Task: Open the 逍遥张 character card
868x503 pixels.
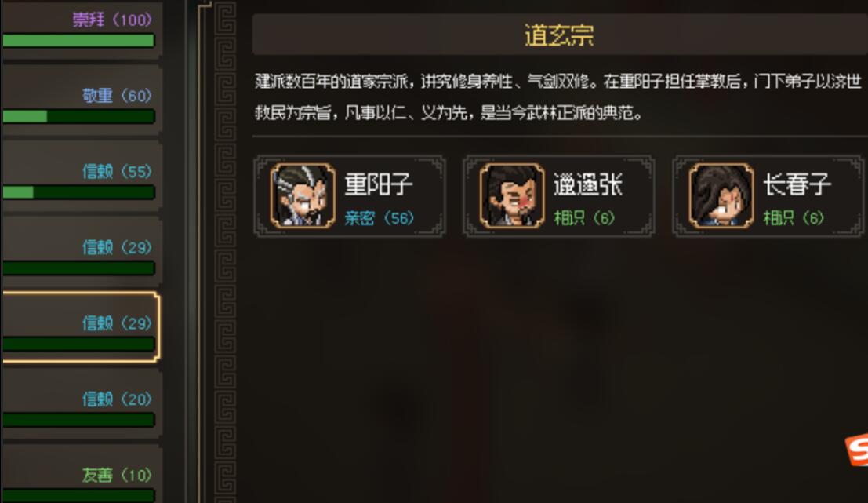Action: [x=558, y=196]
